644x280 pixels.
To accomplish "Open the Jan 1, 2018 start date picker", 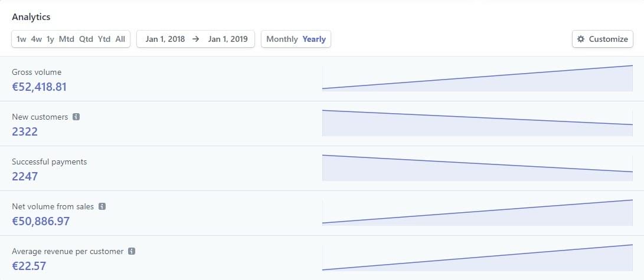I will [165, 39].
